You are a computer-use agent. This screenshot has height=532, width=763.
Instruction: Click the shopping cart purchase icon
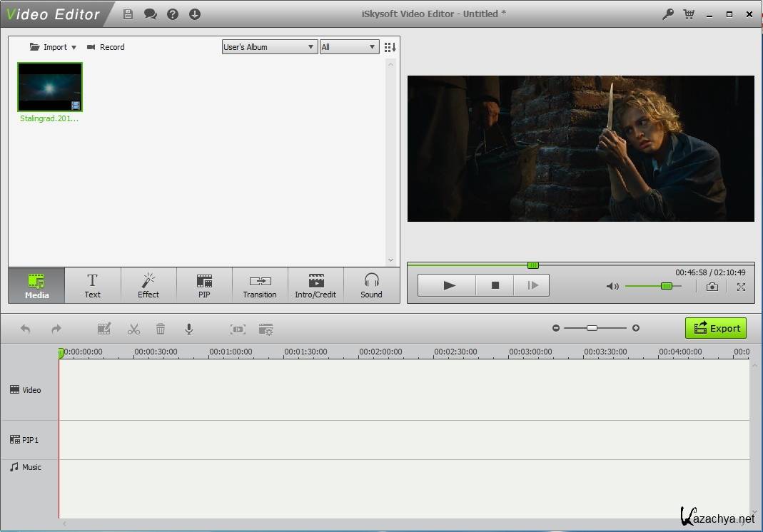coord(689,14)
